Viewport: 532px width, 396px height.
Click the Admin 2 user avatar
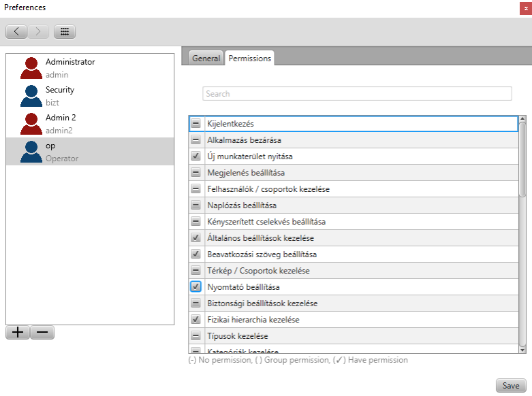[31, 123]
